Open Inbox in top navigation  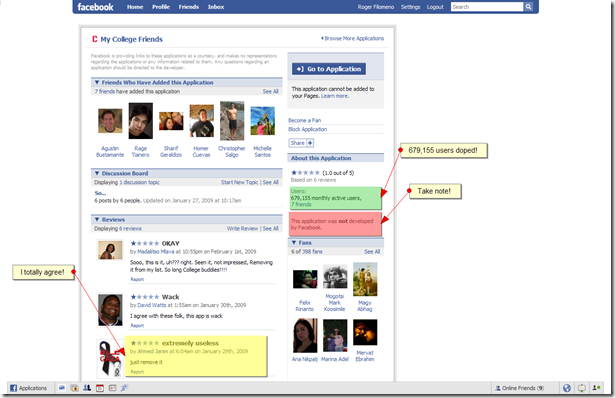(x=216, y=7)
